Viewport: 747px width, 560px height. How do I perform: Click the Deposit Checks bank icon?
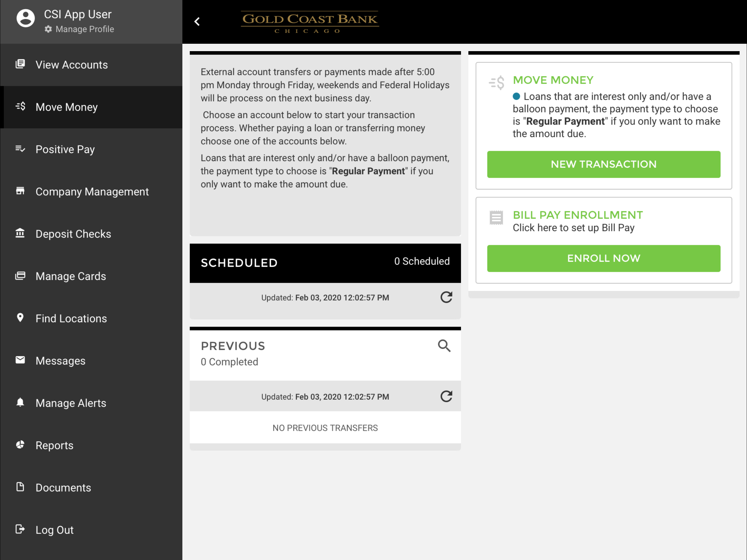20,234
